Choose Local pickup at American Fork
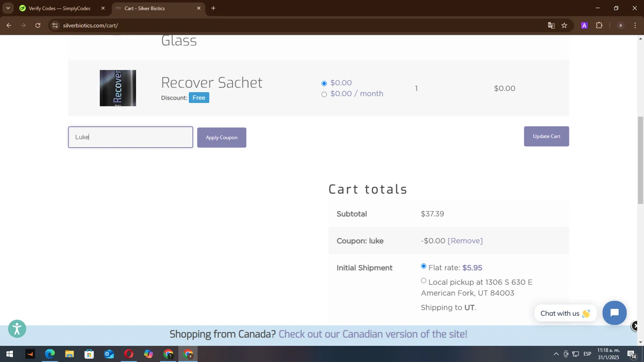The height and width of the screenshot is (362, 644). [424, 281]
